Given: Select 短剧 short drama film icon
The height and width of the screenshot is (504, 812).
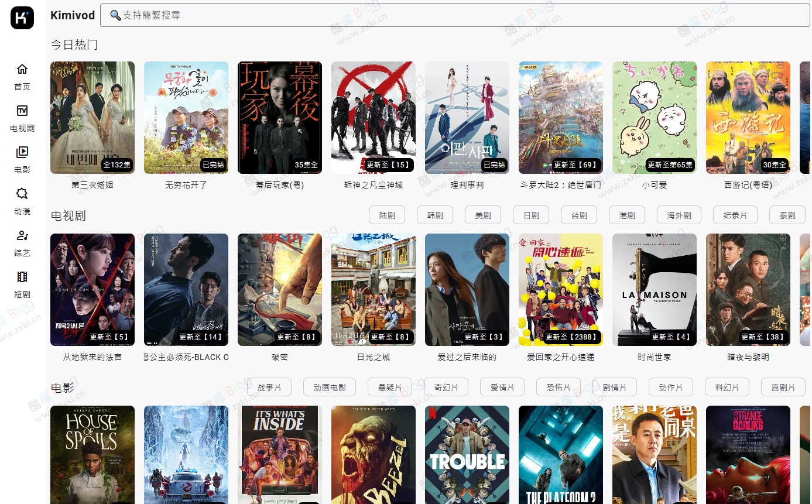Looking at the screenshot, I should click(22, 277).
